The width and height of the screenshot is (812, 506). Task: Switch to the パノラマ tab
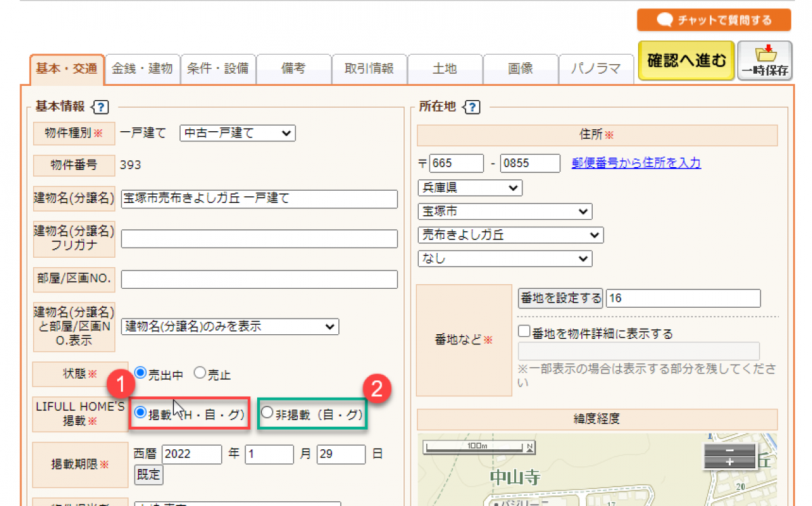(595, 69)
